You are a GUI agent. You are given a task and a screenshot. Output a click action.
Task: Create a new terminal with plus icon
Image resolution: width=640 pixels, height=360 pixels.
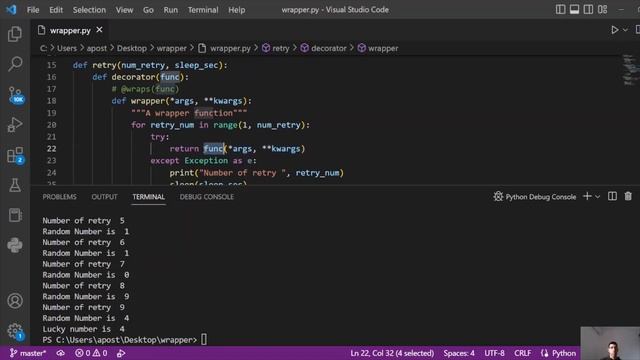[587, 196]
